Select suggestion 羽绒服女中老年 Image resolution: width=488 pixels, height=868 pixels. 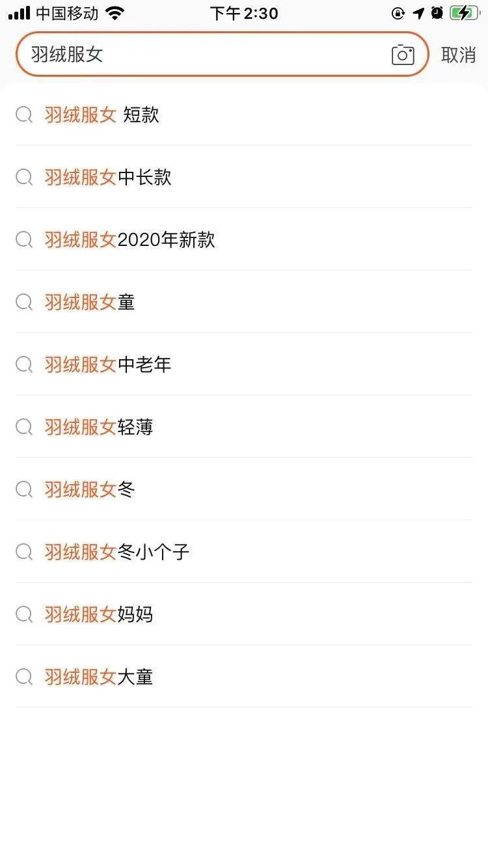click(108, 364)
